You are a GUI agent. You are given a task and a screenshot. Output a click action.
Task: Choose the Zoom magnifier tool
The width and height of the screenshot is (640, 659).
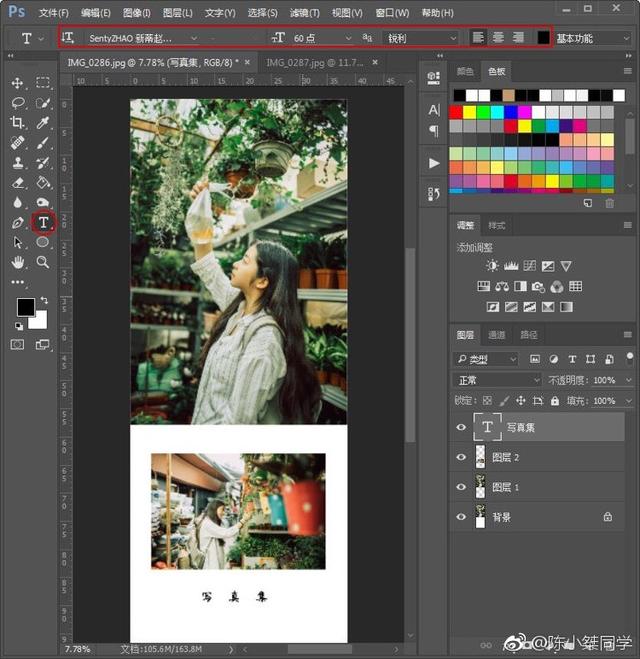(43, 262)
